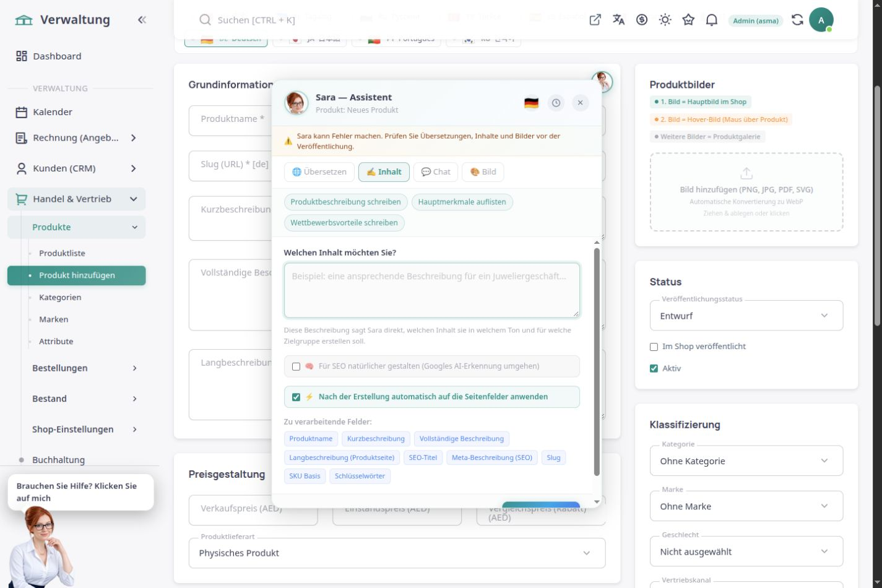
Task: Click the refresh sync icon in header
Action: pos(797,20)
